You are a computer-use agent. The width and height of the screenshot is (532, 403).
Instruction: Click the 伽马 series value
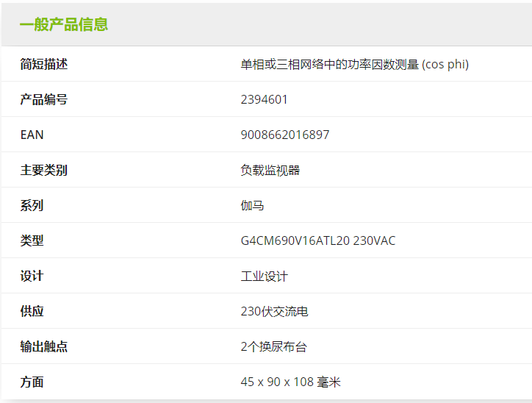[x=252, y=205]
